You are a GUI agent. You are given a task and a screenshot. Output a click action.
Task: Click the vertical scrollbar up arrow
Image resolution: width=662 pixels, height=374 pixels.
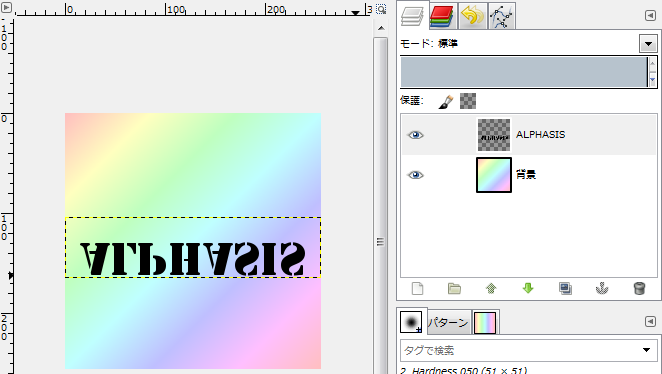tap(381, 28)
